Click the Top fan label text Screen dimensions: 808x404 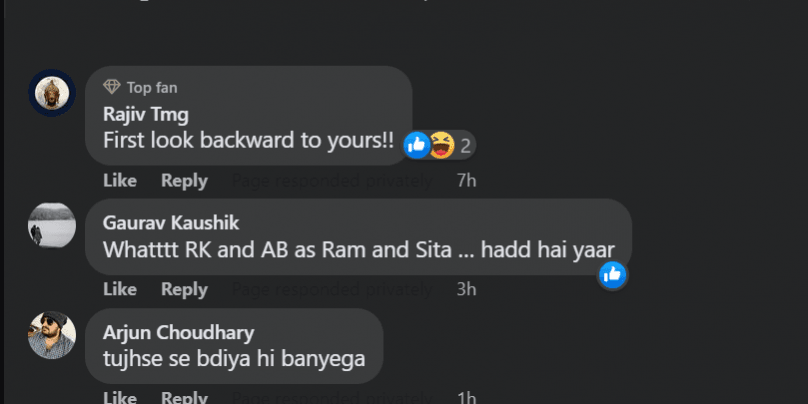[x=152, y=87]
